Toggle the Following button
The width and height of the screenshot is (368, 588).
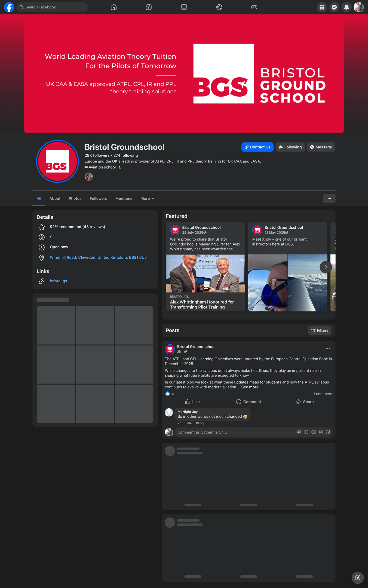(290, 147)
